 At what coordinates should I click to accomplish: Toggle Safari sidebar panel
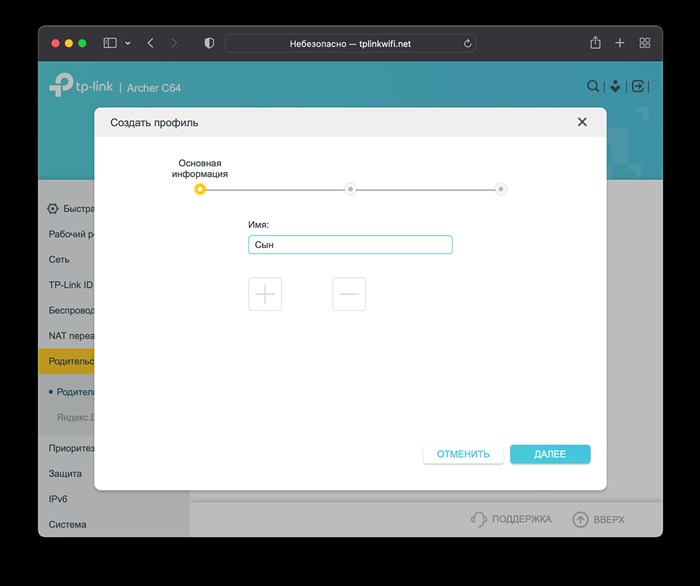pyautogui.click(x=110, y=43)
